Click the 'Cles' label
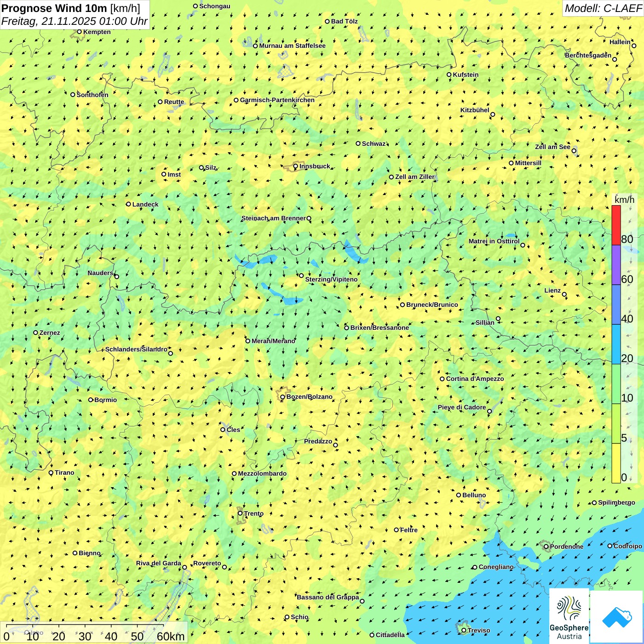 [233, 430]
